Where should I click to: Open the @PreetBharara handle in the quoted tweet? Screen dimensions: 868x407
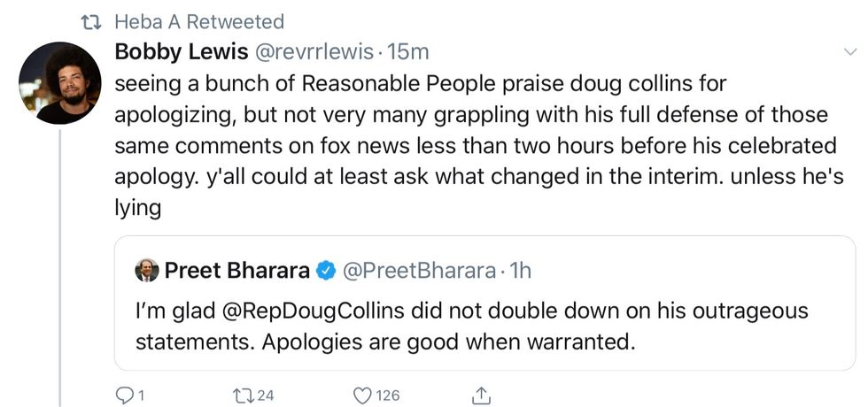[418, 271]
